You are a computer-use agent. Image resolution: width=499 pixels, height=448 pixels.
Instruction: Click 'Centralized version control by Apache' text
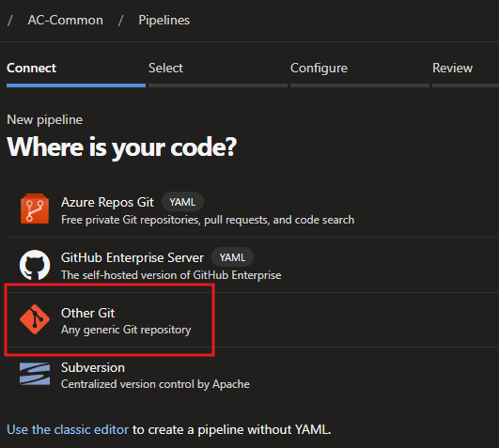155,384
